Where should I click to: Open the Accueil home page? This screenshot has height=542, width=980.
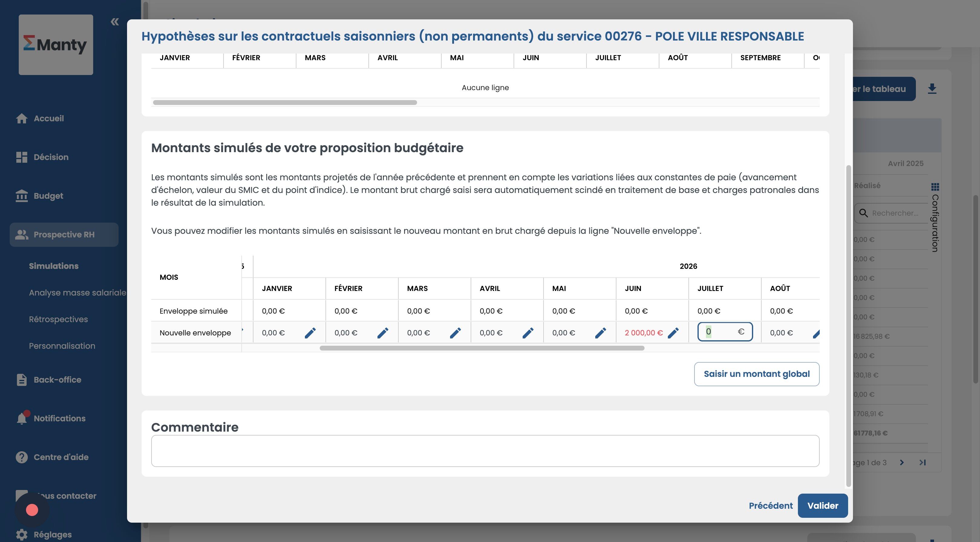click(48, 118)
